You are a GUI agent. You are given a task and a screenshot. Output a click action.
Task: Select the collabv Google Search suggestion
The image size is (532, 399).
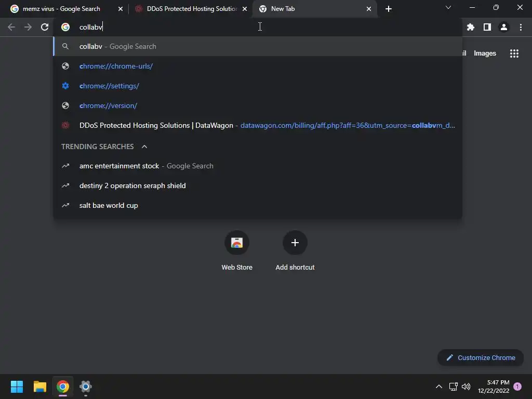point(258,46)
